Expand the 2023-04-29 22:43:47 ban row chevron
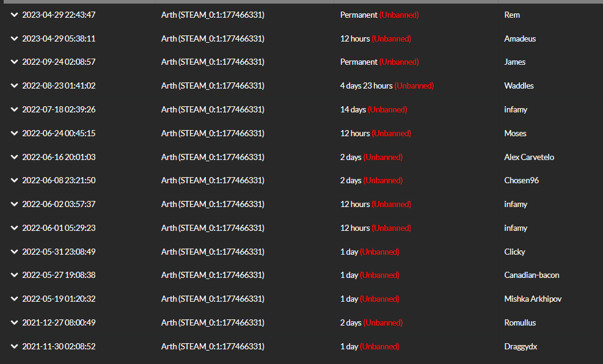This screenshot has height=364, width=603. [x=14, y=15]
